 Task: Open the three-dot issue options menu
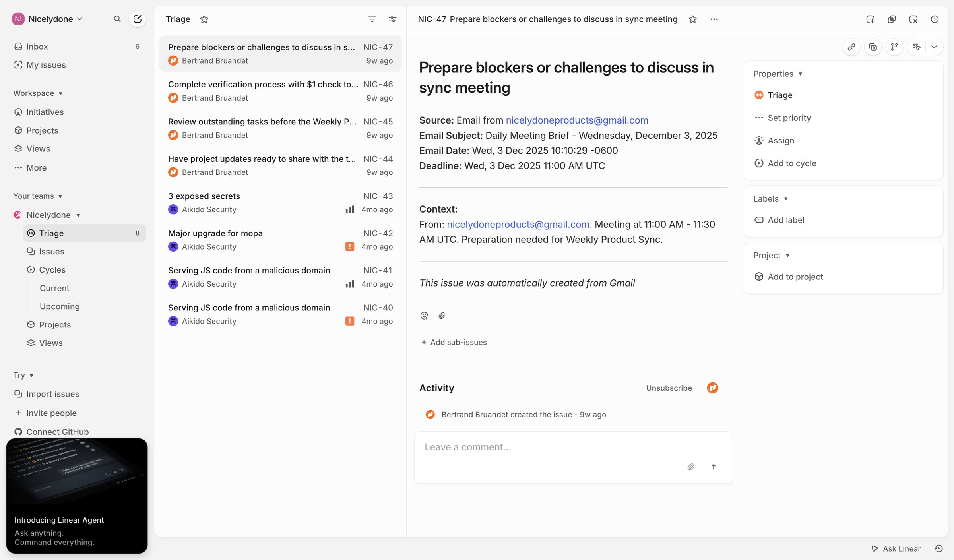[x=714, y=19]
